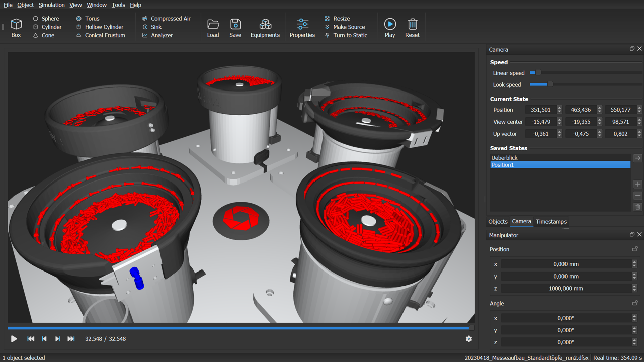
Task: Click the blue selected part in viewport
Action: [x=137, y=278]
